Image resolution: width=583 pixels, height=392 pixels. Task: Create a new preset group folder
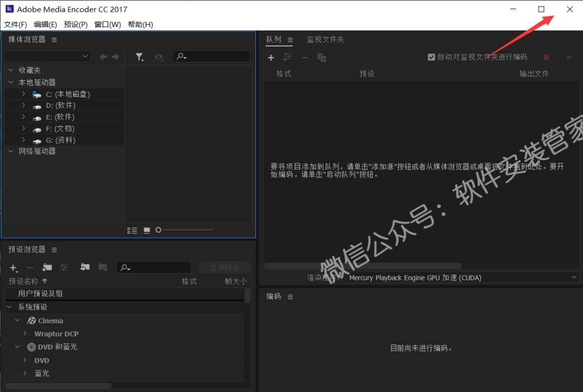point(47,267)
